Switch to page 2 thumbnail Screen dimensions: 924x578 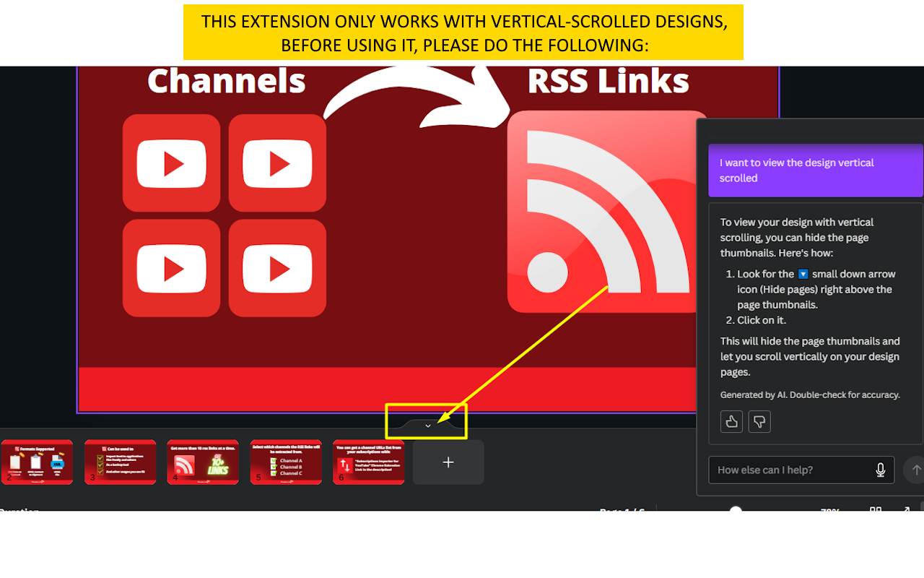point(37,462)
